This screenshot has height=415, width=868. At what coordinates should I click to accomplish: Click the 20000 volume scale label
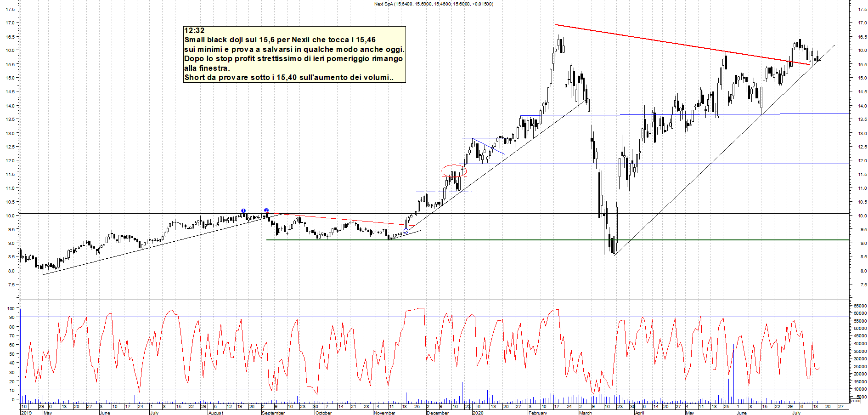coord(860,374)
